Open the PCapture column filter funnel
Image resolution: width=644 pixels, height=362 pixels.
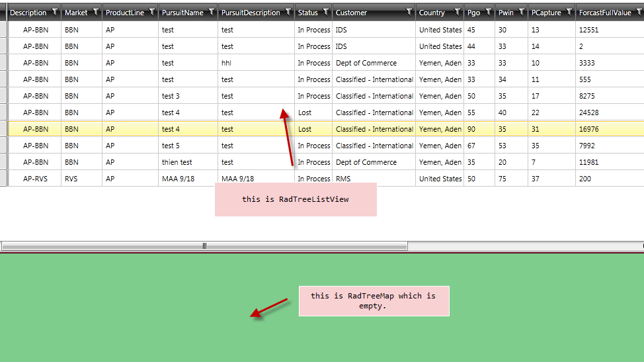tap(569, 13)
